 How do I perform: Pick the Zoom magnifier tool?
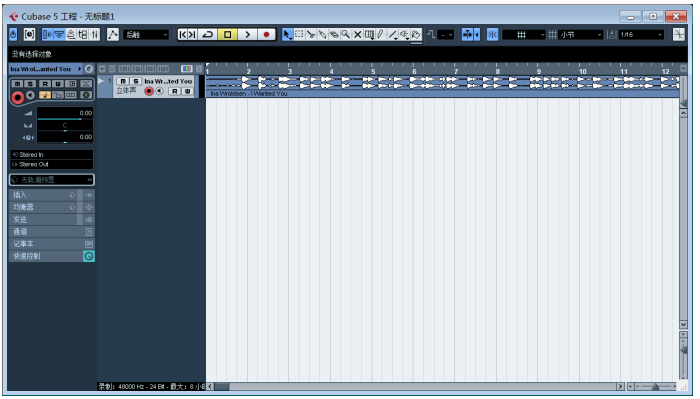click(x=346, y=34)
